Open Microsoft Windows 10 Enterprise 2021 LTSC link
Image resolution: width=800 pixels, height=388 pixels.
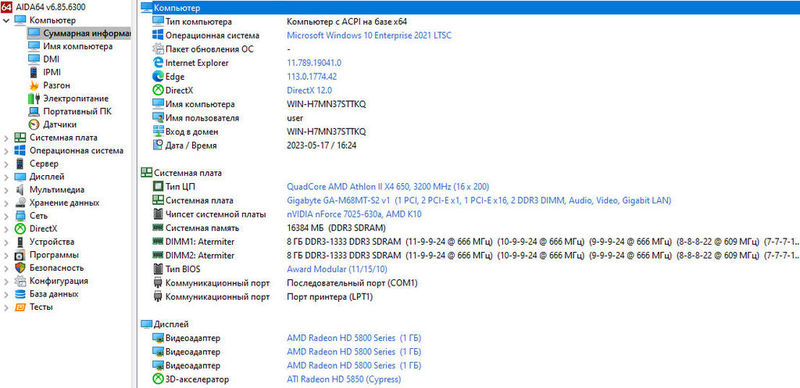pos(369,36)
